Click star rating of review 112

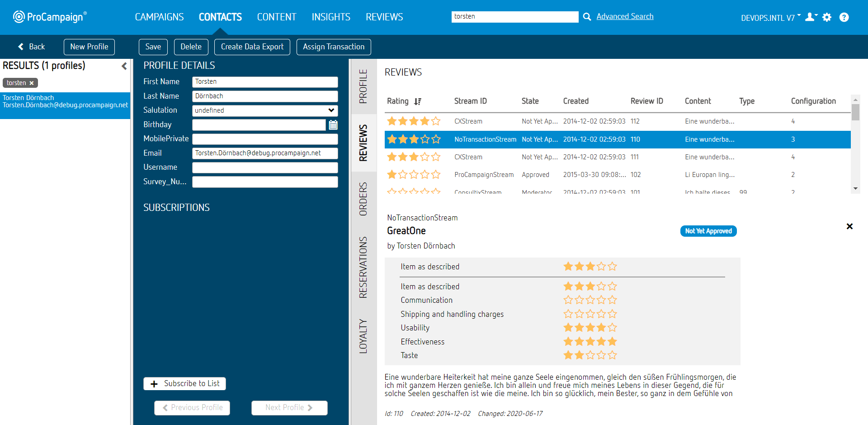414,121
